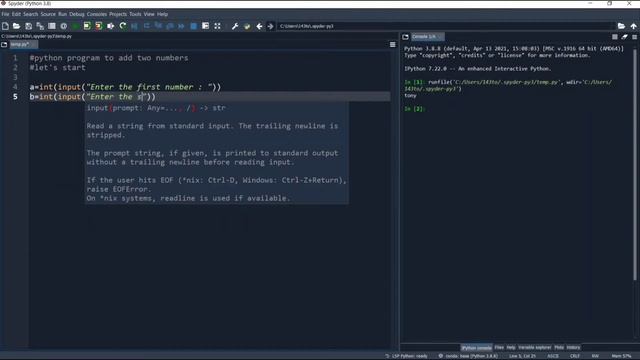The width and height of the screenshot is (640, 360).
Task: Open the console pane options menu
Action: click(x=635, y=37)
